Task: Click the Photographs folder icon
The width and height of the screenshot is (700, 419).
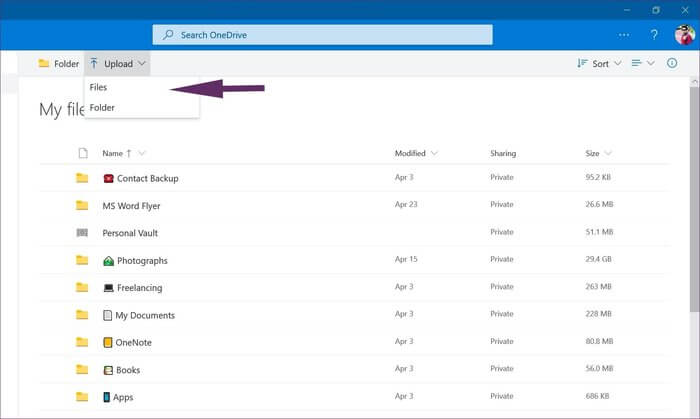Action: (82, 260)
